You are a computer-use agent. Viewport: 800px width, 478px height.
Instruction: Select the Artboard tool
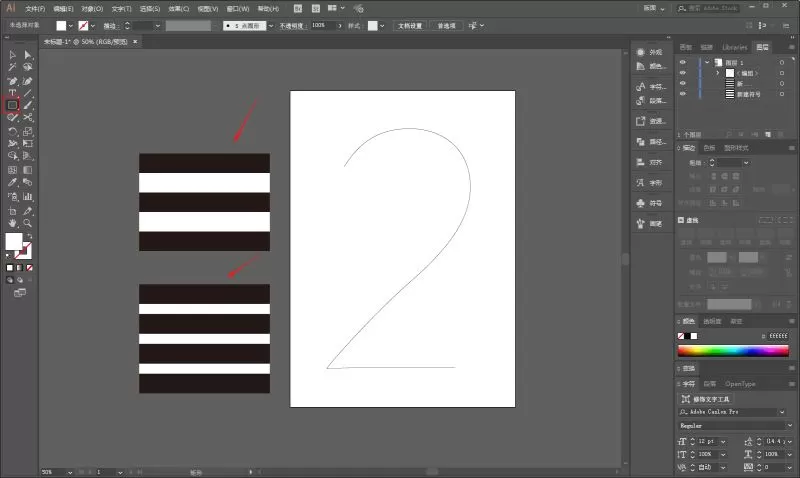[13, 211]
